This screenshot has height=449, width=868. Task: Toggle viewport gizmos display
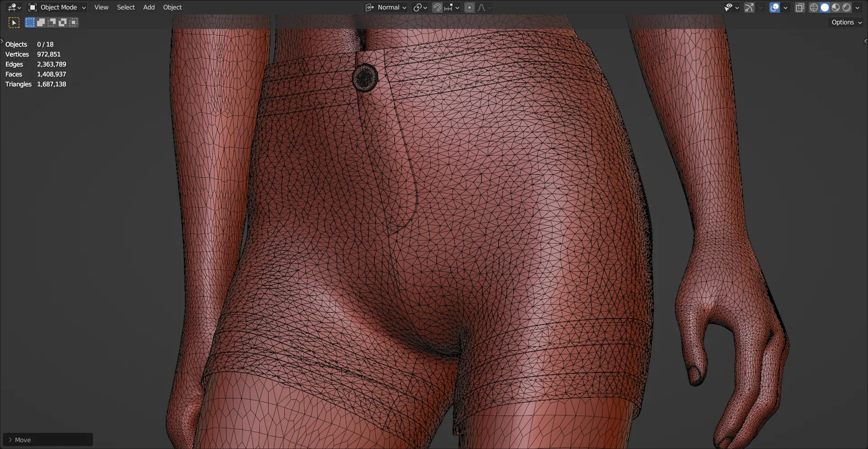pos(750,7)
